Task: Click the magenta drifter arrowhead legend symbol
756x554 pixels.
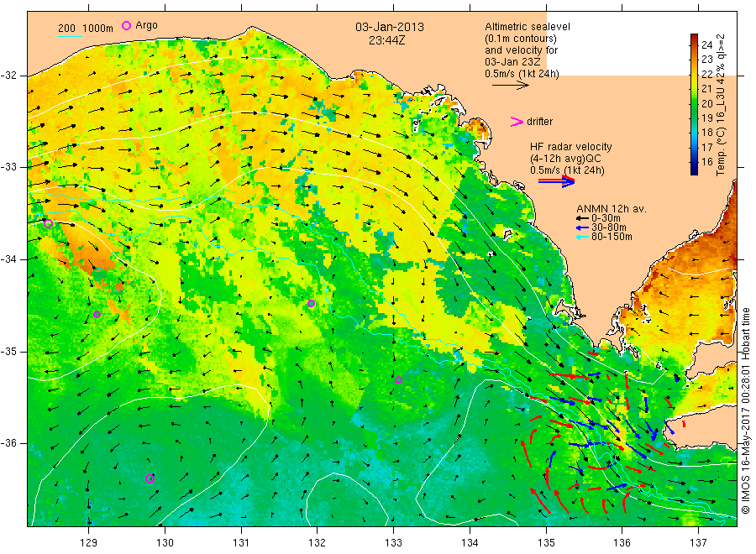Action: 517,122
